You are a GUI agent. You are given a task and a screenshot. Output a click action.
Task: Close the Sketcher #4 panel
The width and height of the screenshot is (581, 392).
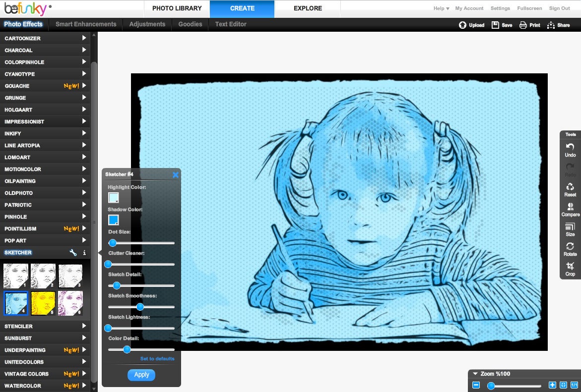[176, 175]
